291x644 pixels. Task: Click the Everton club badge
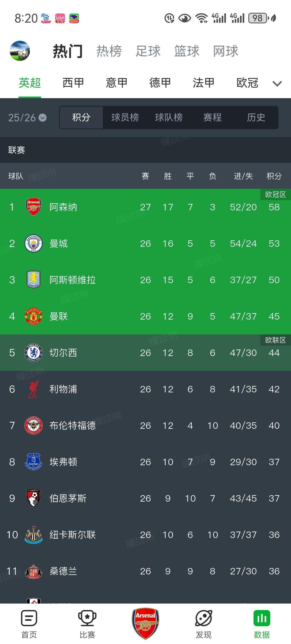click(33, 462)
